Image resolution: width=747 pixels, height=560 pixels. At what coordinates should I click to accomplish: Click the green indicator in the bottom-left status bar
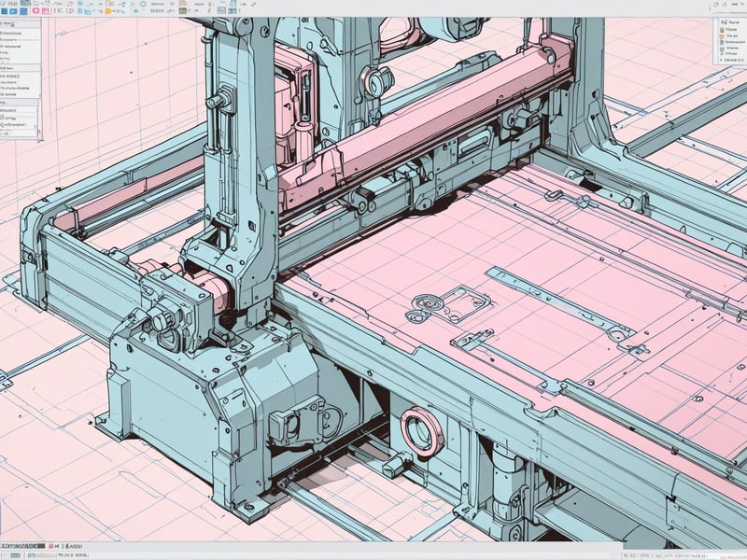[15, 555]
